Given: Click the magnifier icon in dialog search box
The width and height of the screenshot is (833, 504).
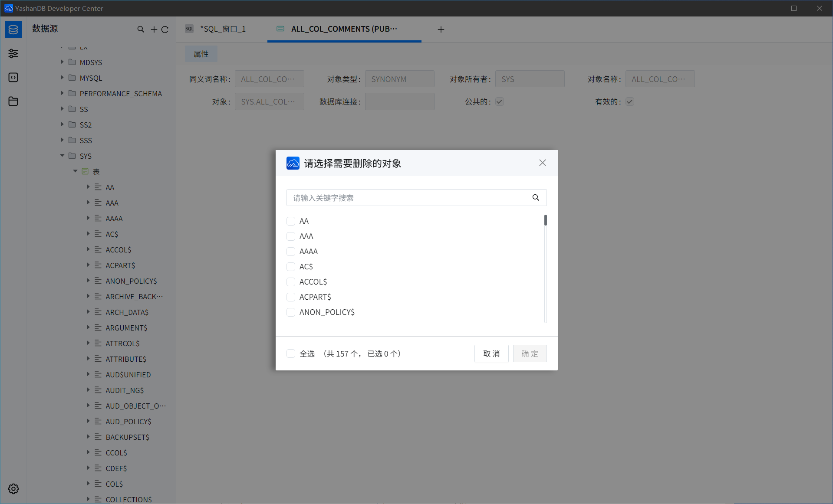Looking at the screenshot, I should point(536,198).
